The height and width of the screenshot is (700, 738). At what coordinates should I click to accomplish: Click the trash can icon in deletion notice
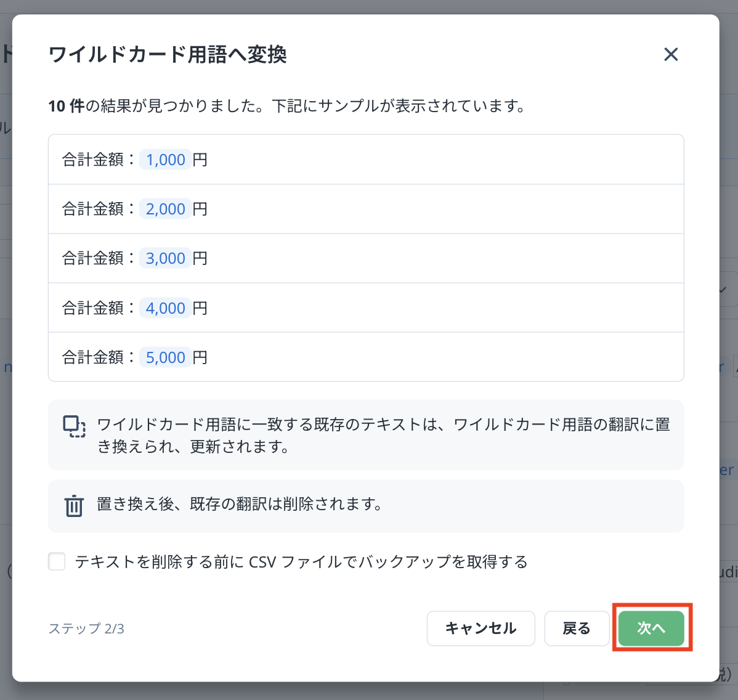click(x=74, y=506)
